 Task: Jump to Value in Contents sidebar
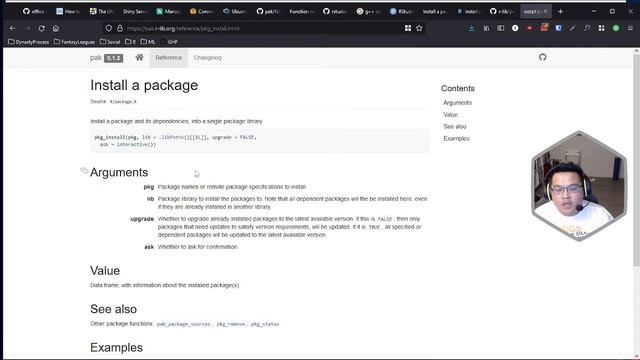pos(451,115)
